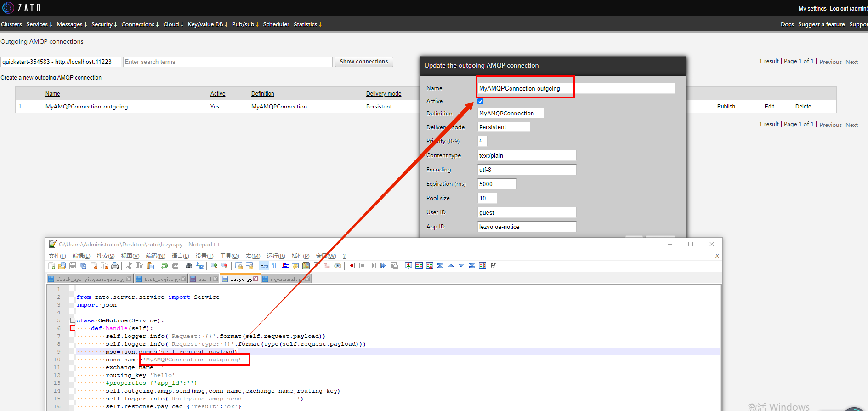Open the Scheduler menu item

click(x=276, y=24)
